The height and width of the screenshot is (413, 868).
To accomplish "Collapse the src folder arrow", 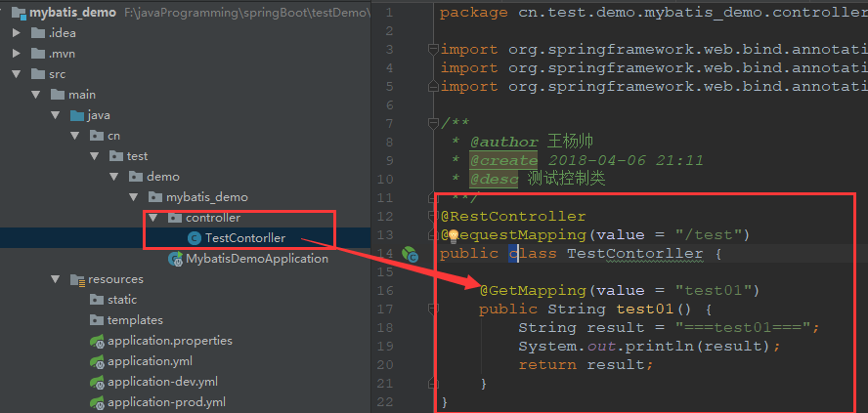I will pyautogui.click(x=16, y=74).
